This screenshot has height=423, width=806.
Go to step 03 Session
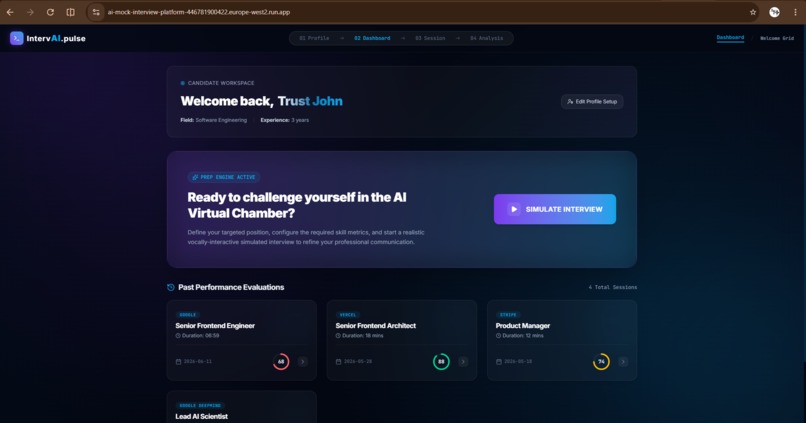[430, 38]
